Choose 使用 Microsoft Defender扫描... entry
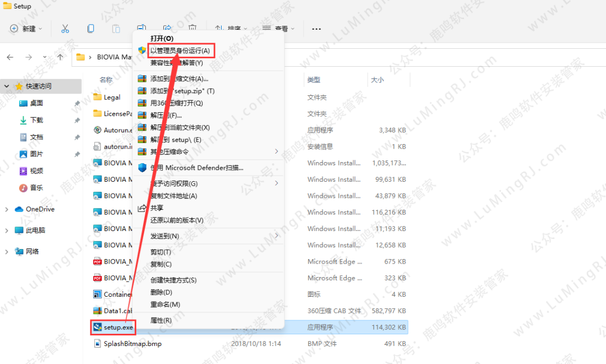Viewport: 606px width, 364px height. tap(197, 168)
